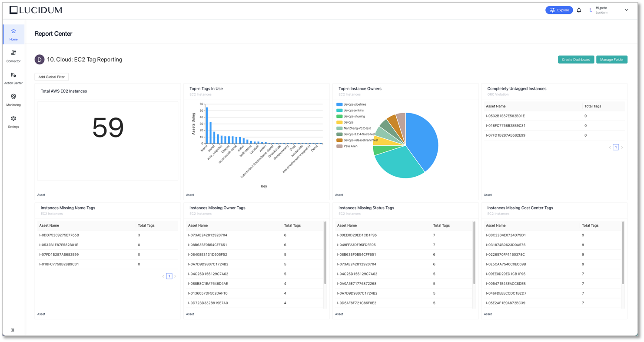Expand the user account dropdown arrow
This screenshot has width=644, height=342.
click(626, 10)
